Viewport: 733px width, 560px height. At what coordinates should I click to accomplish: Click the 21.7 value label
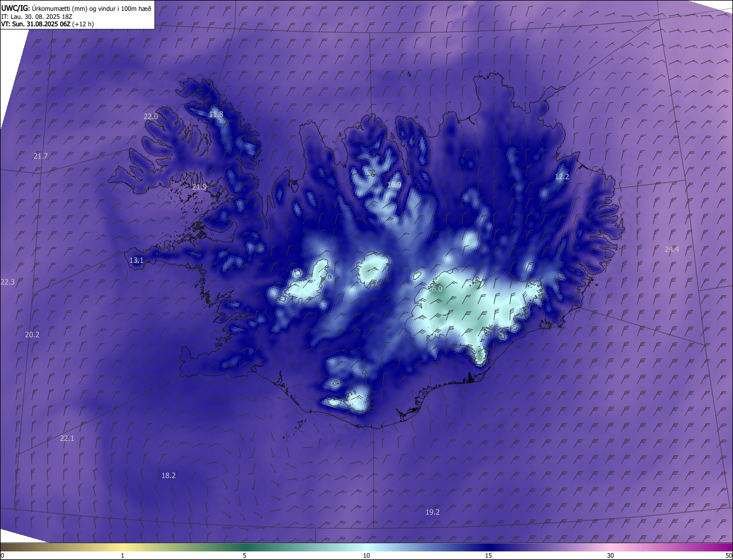coord(41,156)
